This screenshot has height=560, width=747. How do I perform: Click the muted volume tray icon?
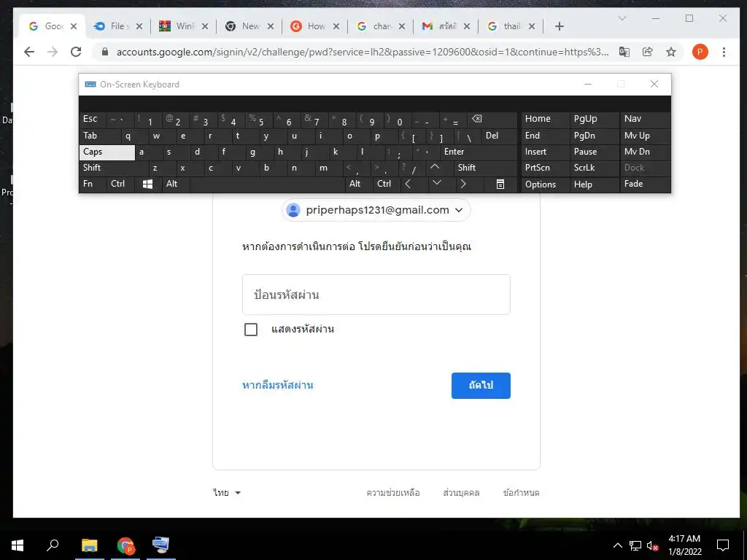653,545
